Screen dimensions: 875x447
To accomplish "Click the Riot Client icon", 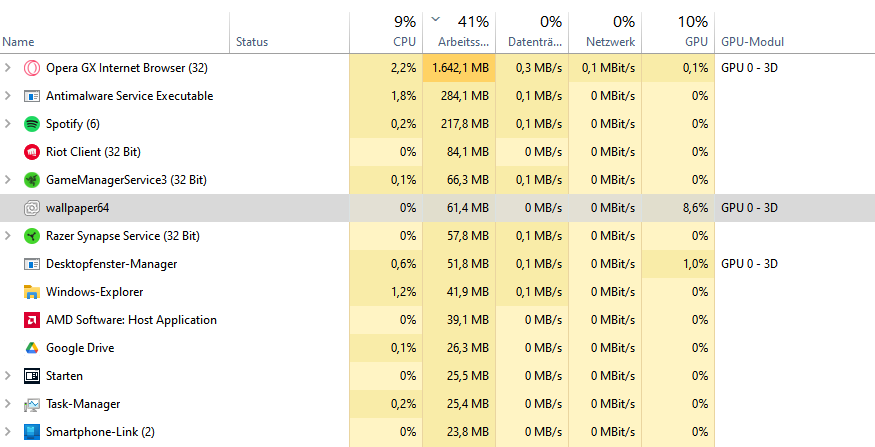I will click(32, 152).
